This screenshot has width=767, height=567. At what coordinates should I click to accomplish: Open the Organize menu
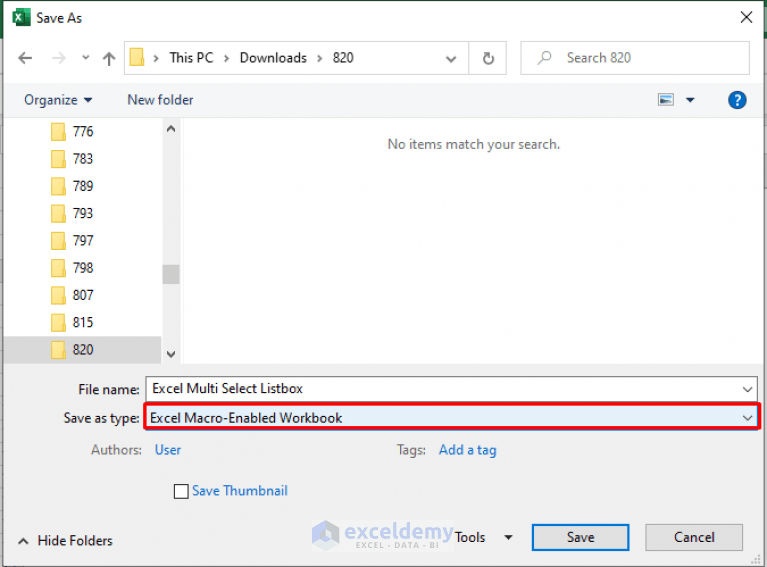click(58, 100)
